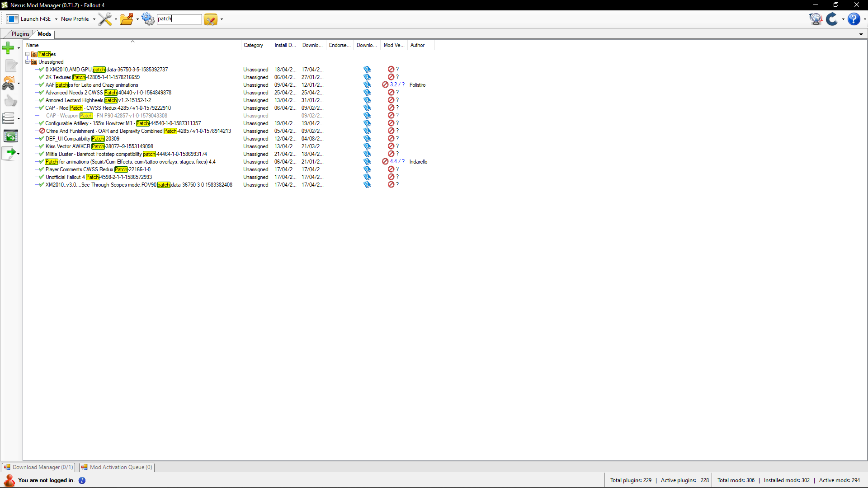Toggle checkmark of Armored Leotard Highheels patch
Viewport: 868px width, 488px height.
pos(42,100)
